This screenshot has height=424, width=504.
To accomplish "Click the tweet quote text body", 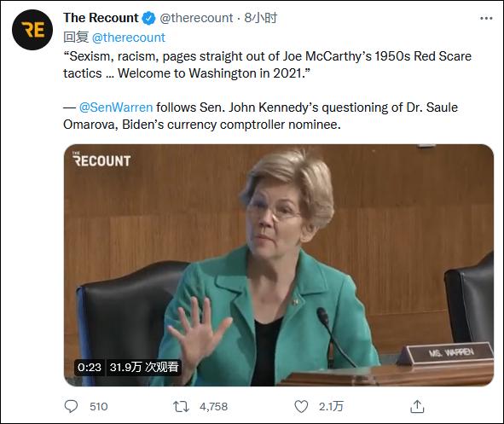I will click(267, 65).
